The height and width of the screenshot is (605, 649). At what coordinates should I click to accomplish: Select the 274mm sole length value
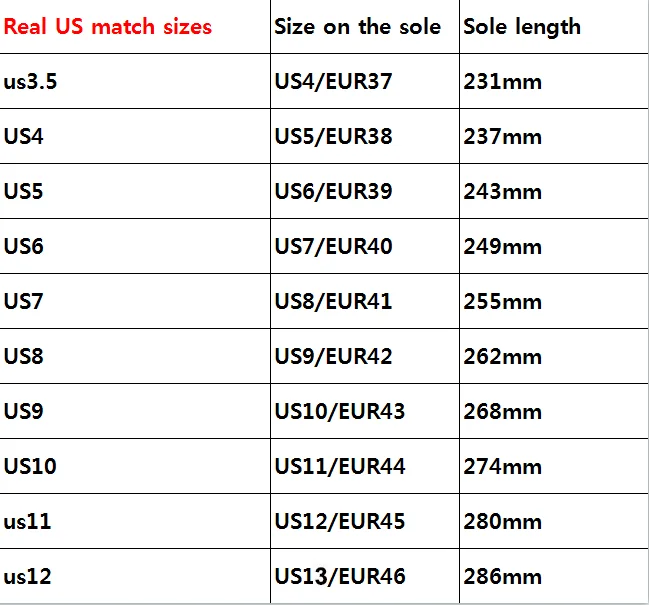tap(502, 467)
